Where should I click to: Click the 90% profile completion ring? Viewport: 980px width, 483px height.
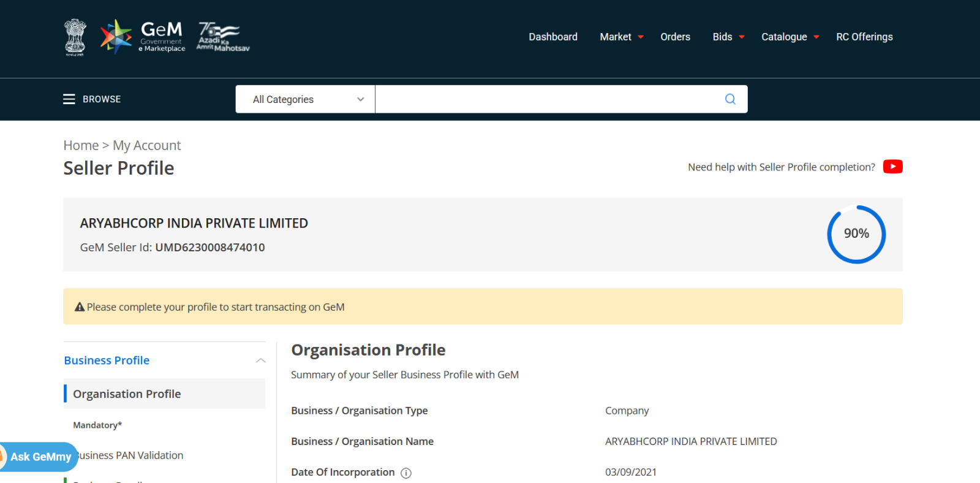(x=856, y=234)
